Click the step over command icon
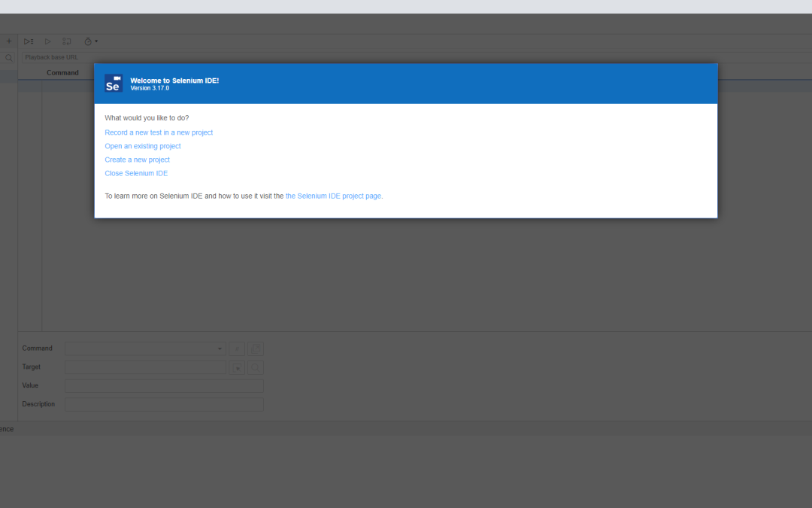 pyautogui.click(x=67, y=41)
